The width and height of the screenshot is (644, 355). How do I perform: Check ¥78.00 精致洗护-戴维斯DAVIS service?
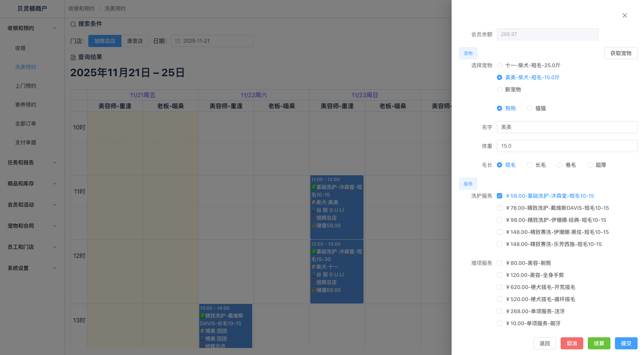click(499, 208)
